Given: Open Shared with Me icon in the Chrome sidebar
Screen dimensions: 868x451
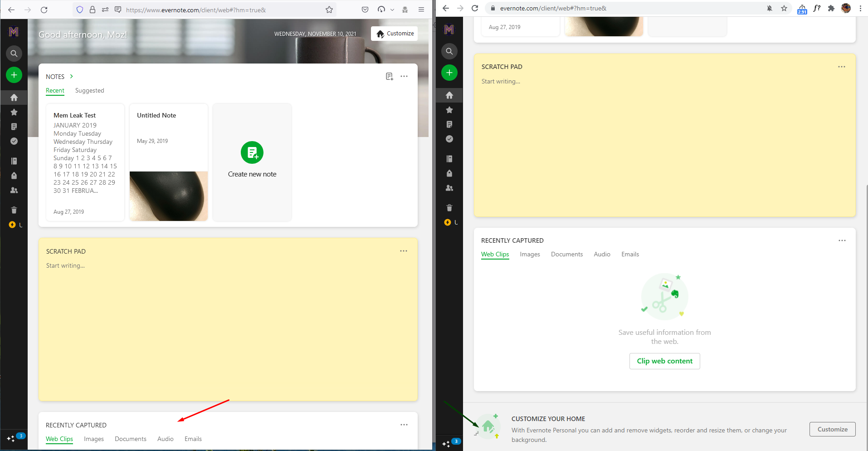Looking at the screenshot, I should coord(449,188).
